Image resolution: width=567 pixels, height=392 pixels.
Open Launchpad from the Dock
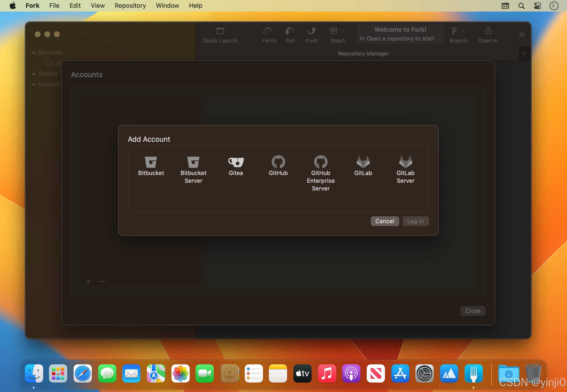tap(58, 373)
